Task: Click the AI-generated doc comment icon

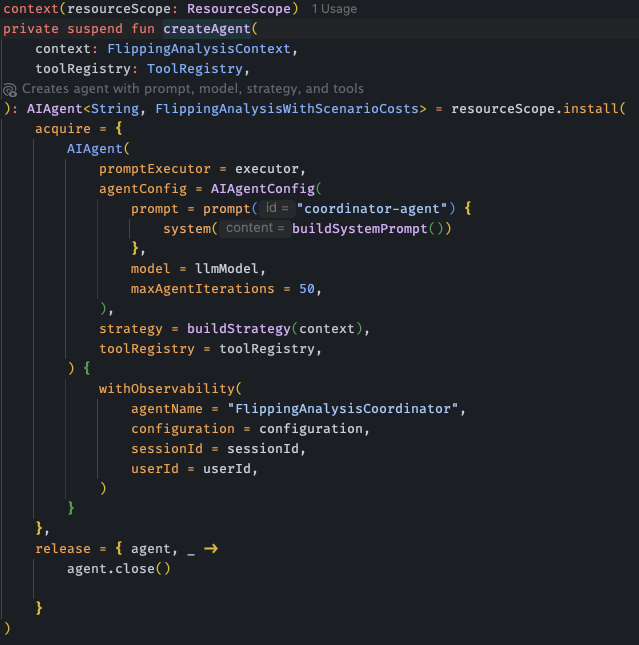Action: [x=10, y=90]
